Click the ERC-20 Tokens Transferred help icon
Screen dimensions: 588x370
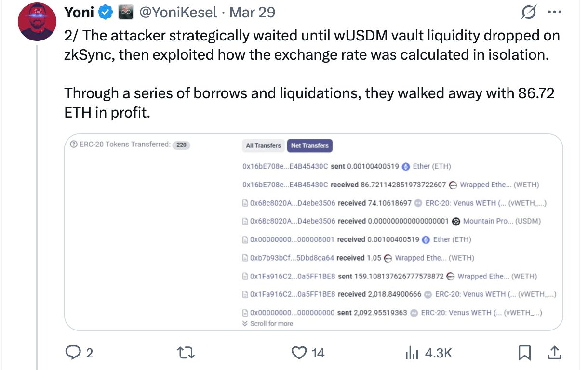point(73,144)
